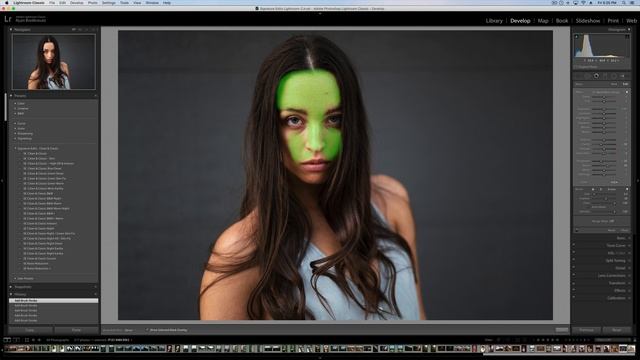Expand the Color preset group
640x360 pixels.
pos(16,103)
